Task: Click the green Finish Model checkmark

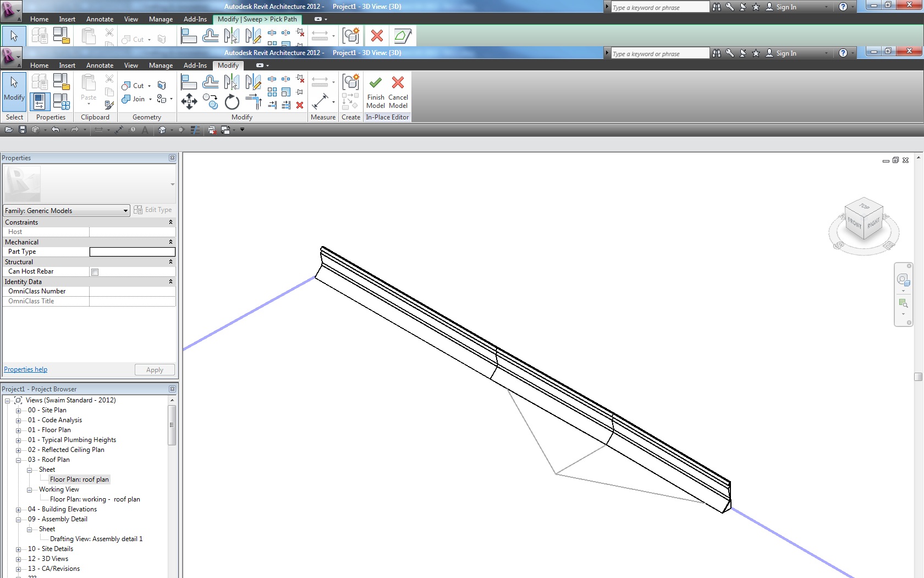Action: pyautogui.click(x=376, y=83)
